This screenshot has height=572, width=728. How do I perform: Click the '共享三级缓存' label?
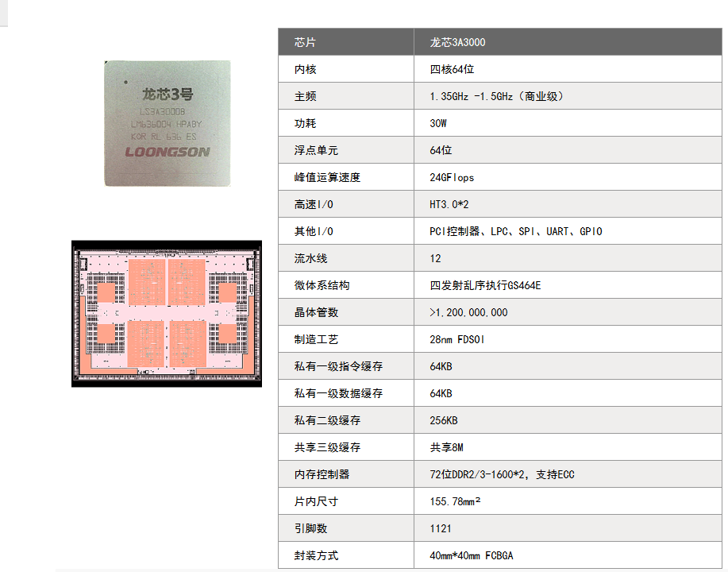pos(327,447)
